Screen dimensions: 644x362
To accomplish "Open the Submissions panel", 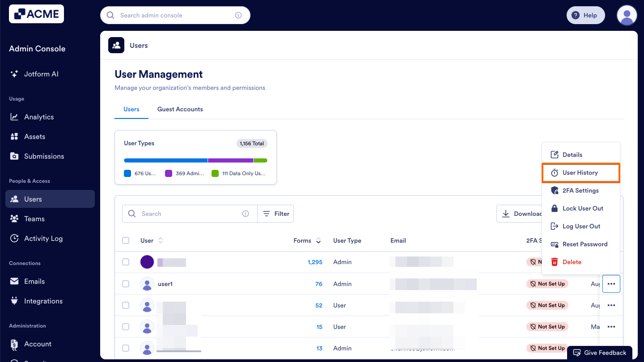I will pyautogui.click(x=43, y=156).
